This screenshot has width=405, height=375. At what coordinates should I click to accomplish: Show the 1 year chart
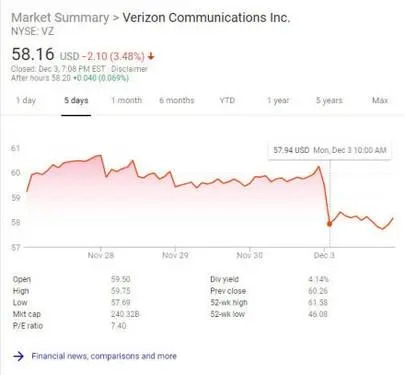(x=278, y=100)
